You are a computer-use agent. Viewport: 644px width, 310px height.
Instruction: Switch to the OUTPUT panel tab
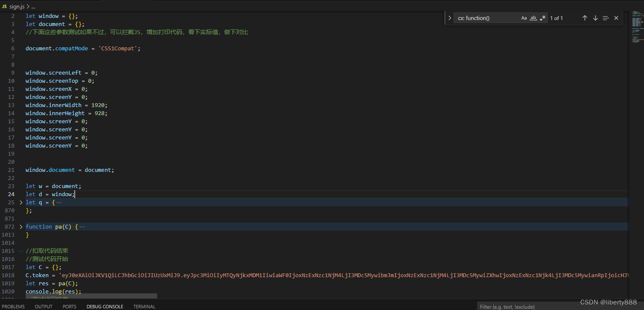click(44, 307)
